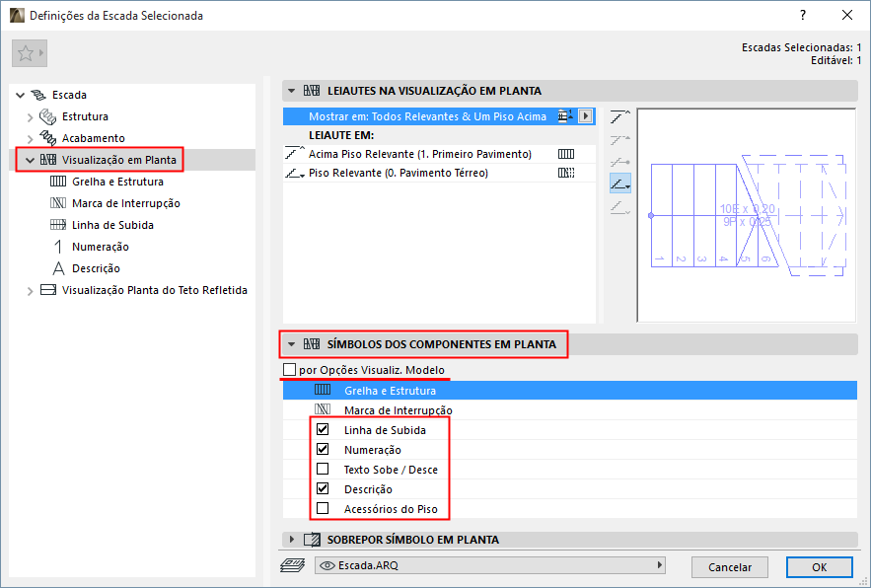This screenshot has height=588, width=871.
Task: Select Acima Piso Relevante layout row
Action: pos(439,154)
